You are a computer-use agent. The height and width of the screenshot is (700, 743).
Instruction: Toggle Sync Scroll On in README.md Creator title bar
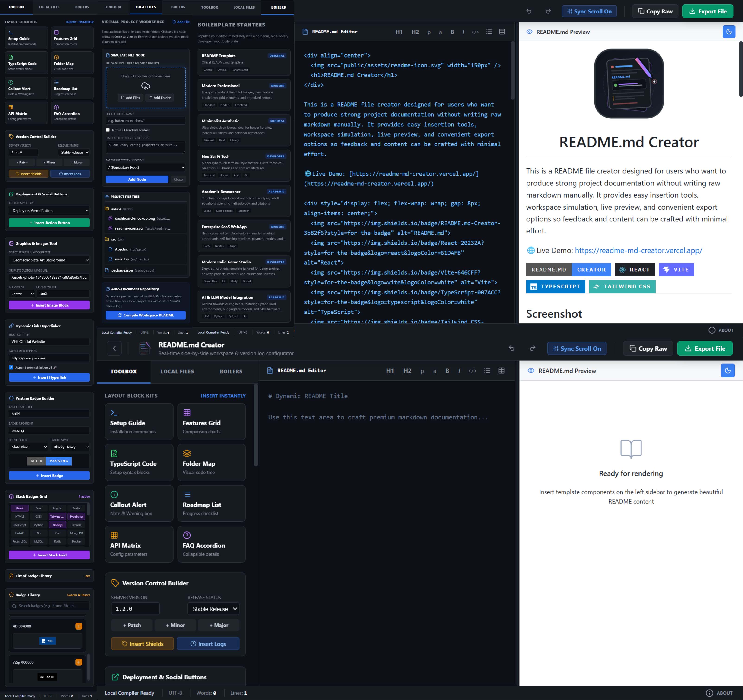coord(577,348)
